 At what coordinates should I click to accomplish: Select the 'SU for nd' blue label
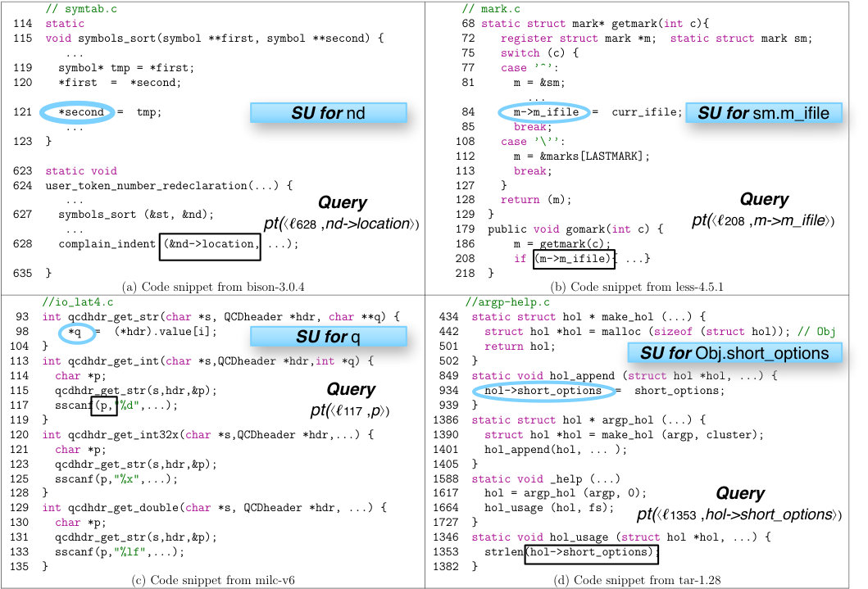click(x=329, y=113)
